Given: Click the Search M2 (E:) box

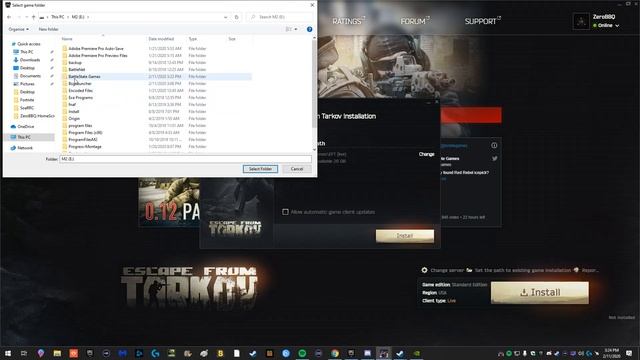Looking at the screenshot, I should pyautogui.click(x=280, y=17).
